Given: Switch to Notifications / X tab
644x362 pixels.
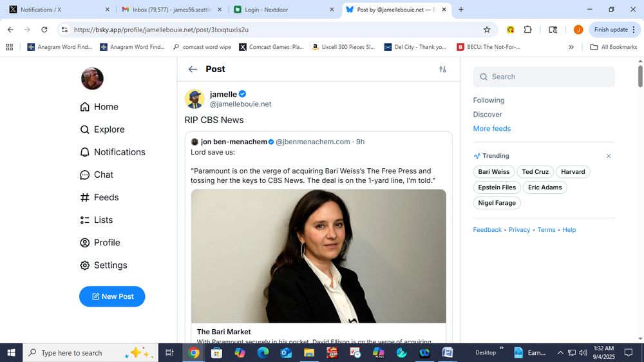Looking at the screenshot, I should pos(59,10).
